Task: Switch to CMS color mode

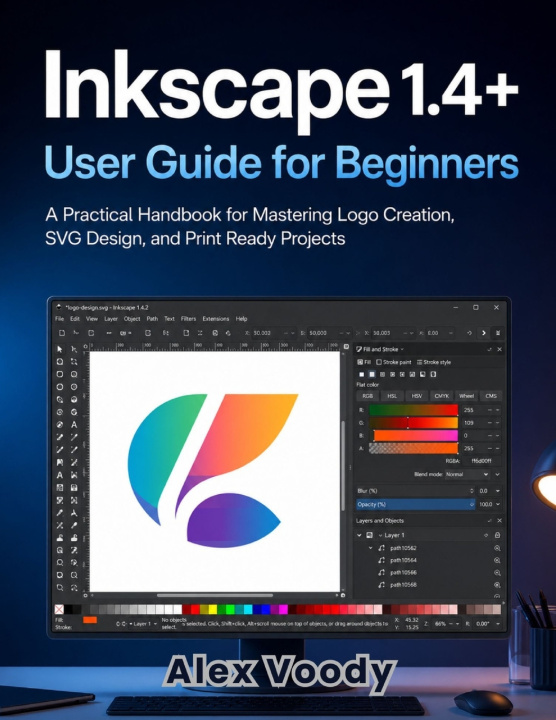Action: (x=491, y=396)
